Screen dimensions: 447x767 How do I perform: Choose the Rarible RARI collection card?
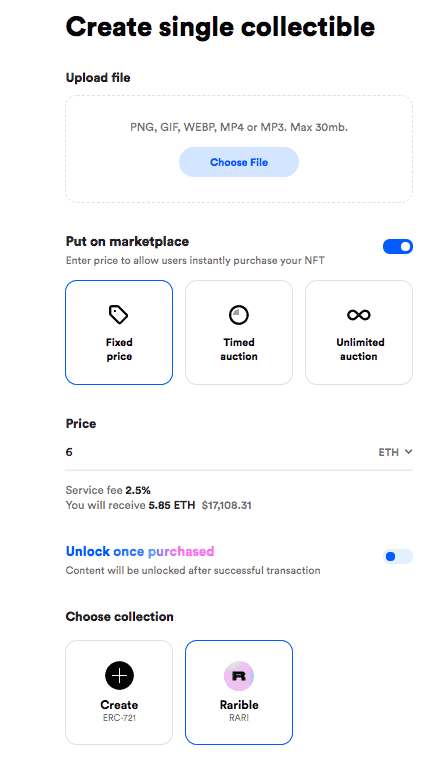[239, 692]
